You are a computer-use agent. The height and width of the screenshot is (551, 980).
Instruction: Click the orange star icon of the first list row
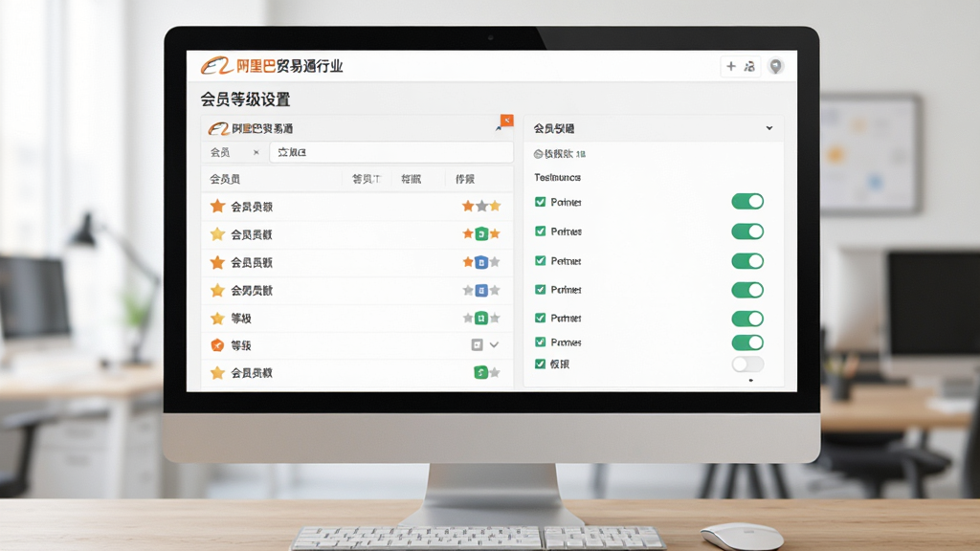tap(217, 207)
